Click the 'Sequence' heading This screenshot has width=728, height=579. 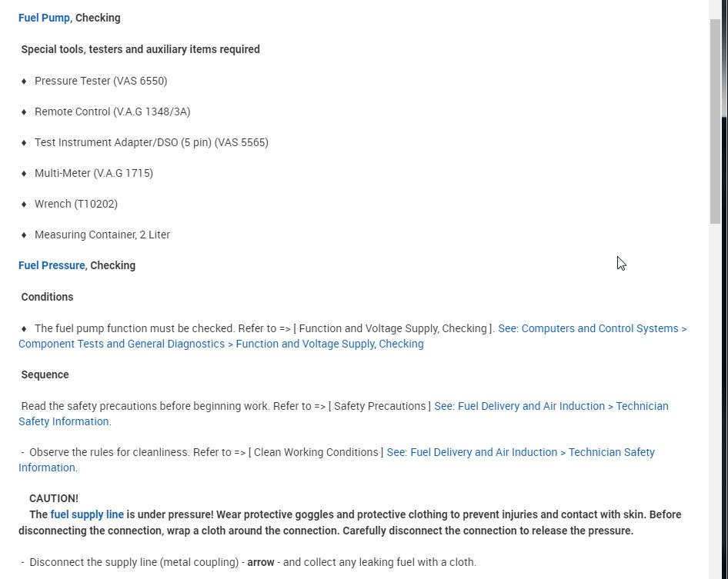[45, 374]
